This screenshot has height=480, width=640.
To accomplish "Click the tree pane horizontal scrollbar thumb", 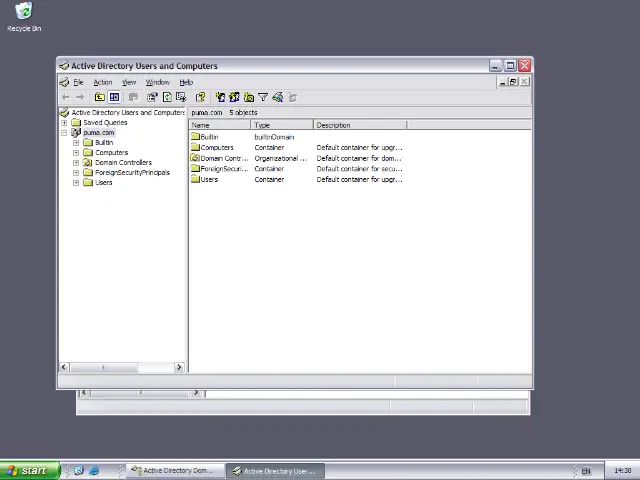I will (104, 367).
